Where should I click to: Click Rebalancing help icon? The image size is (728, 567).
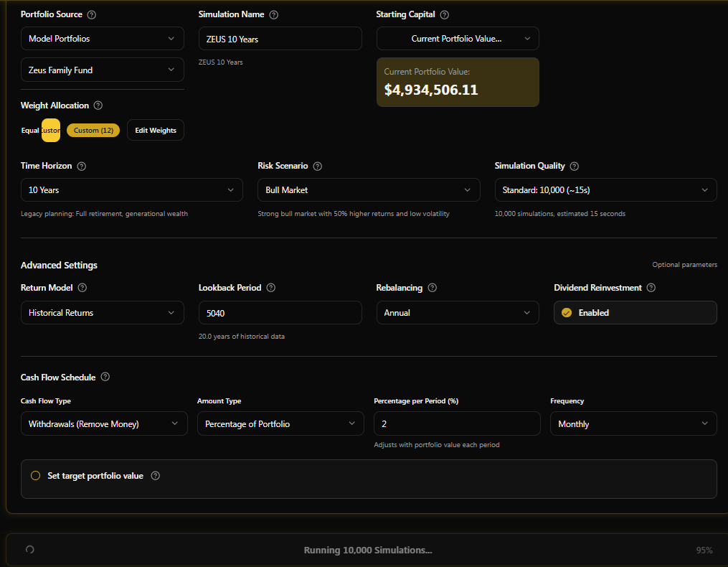coord(432,288)
